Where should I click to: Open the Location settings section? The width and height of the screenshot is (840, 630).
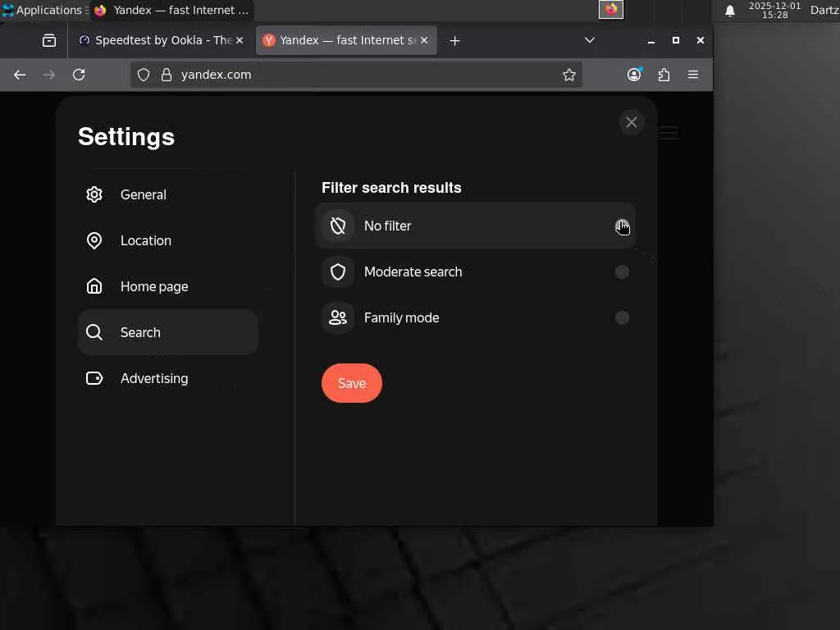(x=167, y=240)
